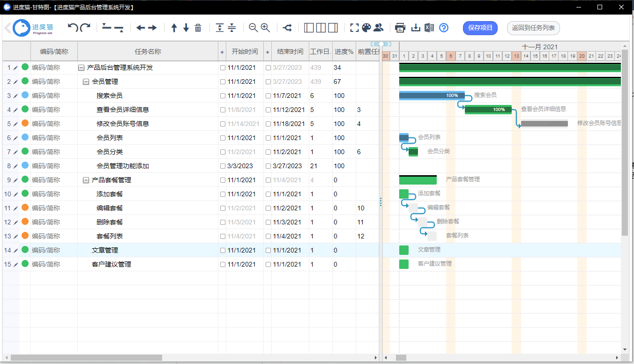The image size is (634, 364).
Task: Click the left arrow of the splitter handle
Action: [374, 44]
